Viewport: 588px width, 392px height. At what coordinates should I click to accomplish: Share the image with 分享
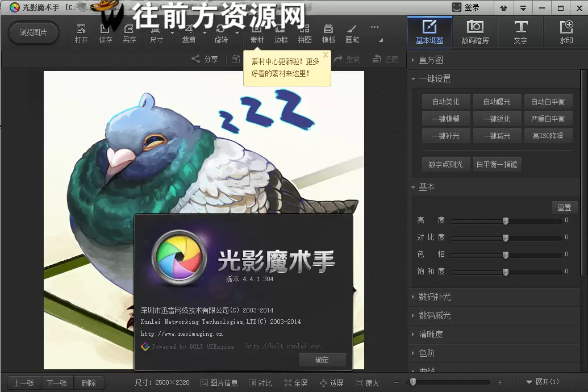(x=205, y=59)
